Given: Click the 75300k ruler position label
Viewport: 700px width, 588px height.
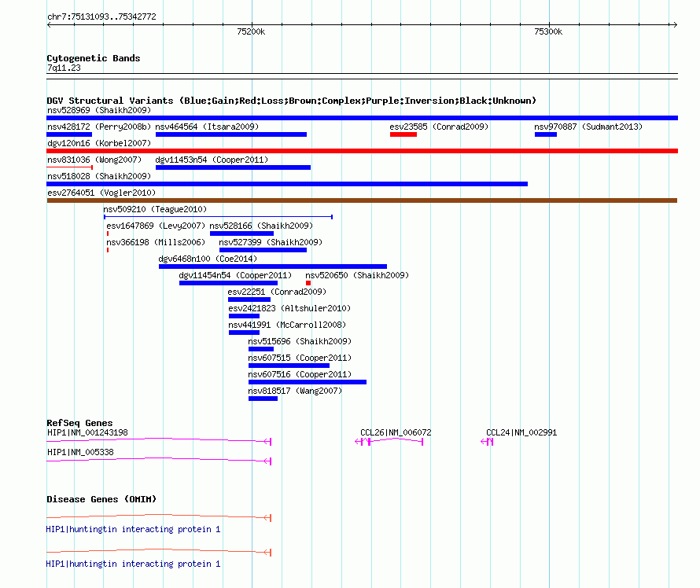Looking at the screenshot, I should tap(548, 31).
